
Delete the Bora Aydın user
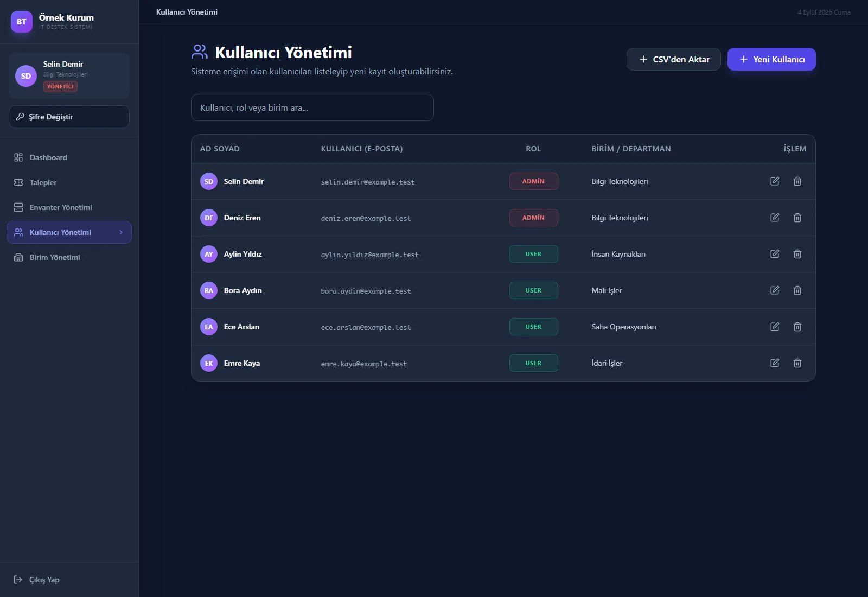797,290
